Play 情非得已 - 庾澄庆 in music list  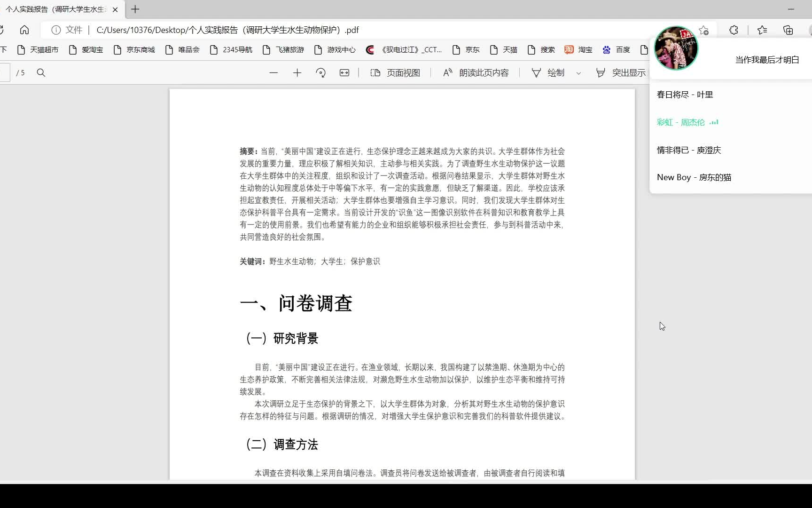pos(689,150)
